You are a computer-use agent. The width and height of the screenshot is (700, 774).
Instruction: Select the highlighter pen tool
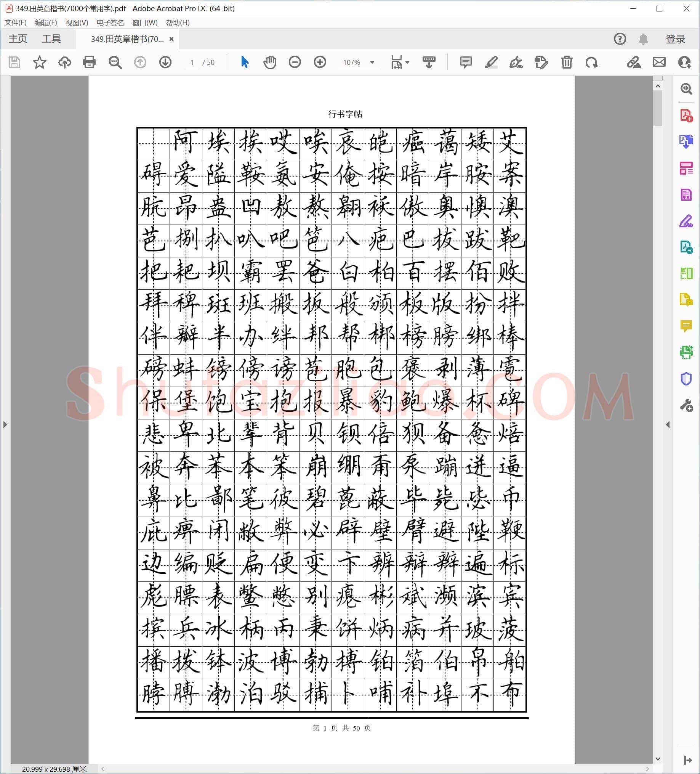[x=491, y=62]
